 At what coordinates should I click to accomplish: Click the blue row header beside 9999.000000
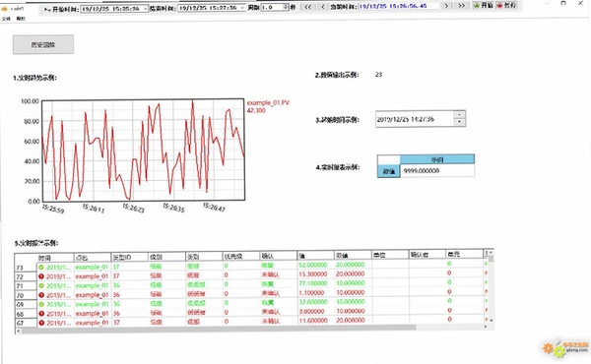coord(389,171)
